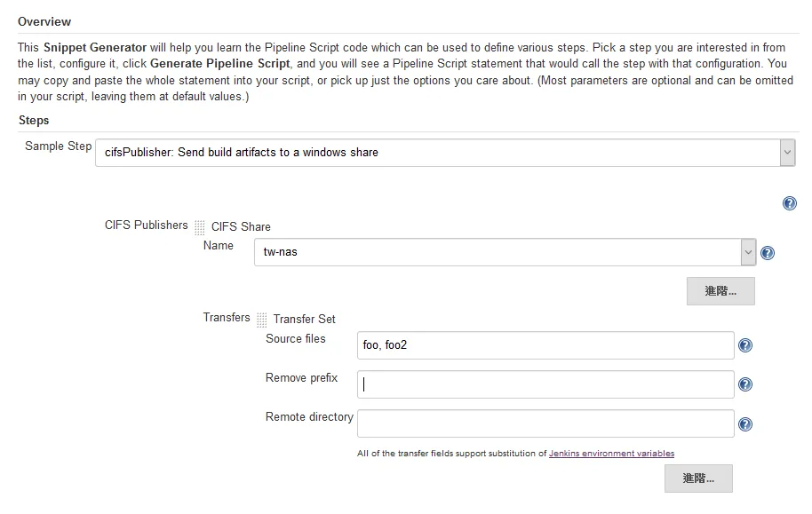
Task: Click the Transfers label
Action: coord(227,317)
